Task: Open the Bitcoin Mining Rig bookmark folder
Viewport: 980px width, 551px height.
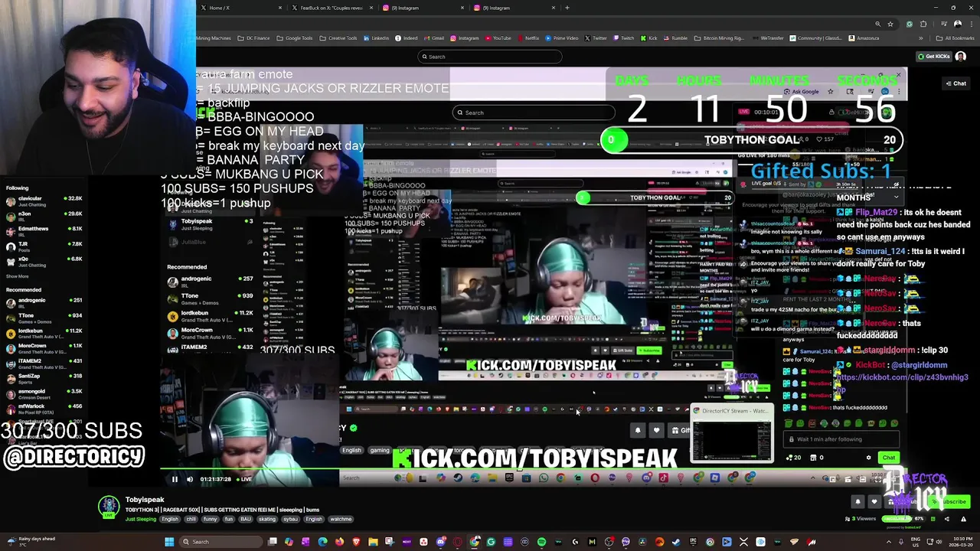Action: [719, 38]
